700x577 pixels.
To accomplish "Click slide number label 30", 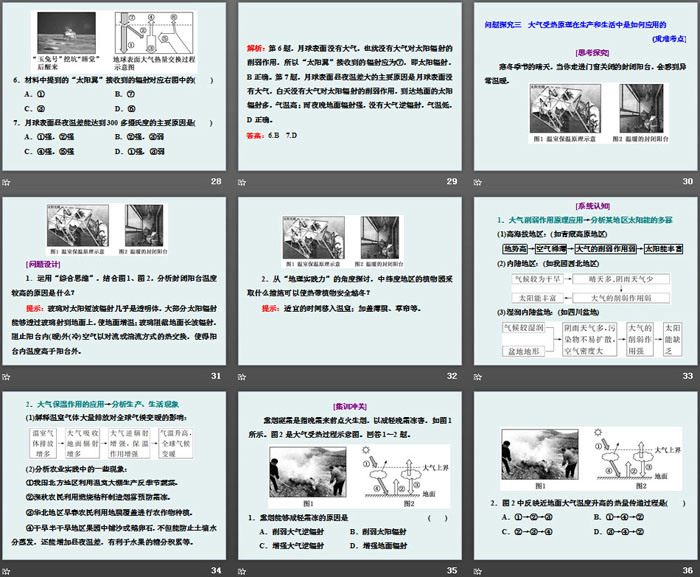I will click(687, 181).
